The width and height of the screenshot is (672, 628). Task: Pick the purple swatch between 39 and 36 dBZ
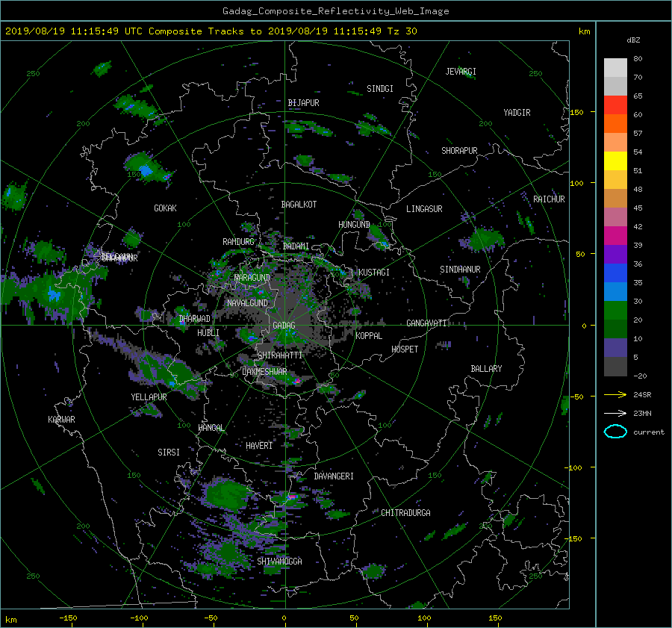(x=615, y=255)
